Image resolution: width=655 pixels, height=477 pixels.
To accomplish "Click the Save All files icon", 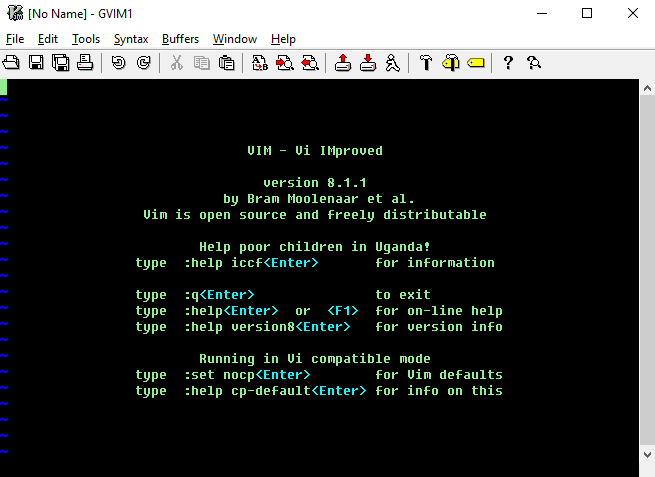I will click(61, 63).
